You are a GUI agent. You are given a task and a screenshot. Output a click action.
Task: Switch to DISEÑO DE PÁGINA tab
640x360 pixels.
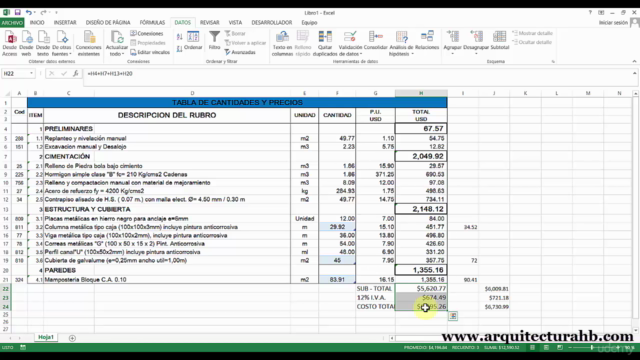[x=108, y=23]
